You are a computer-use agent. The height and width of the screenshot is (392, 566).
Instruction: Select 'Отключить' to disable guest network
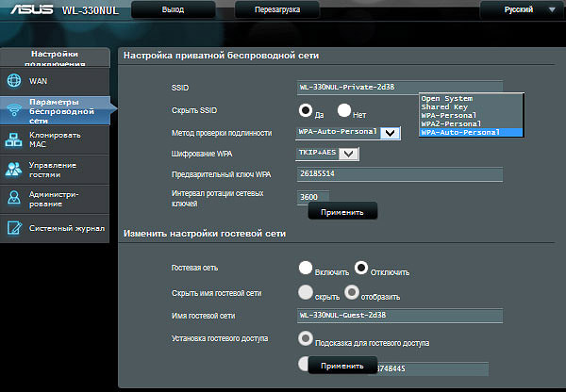[x=361, y=268]
